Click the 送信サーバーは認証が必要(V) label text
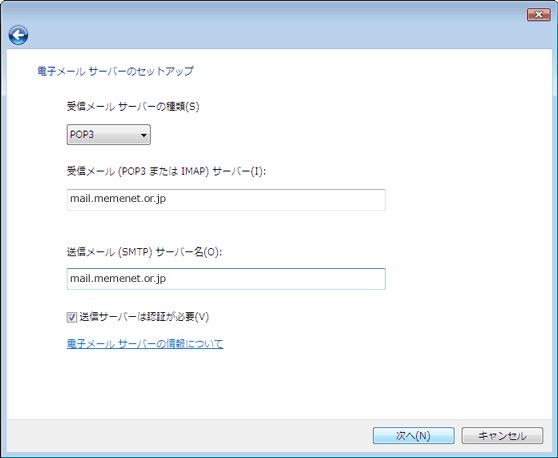This screenshot has width=558, height=458. pyautogui.click(x=144, y=317)
